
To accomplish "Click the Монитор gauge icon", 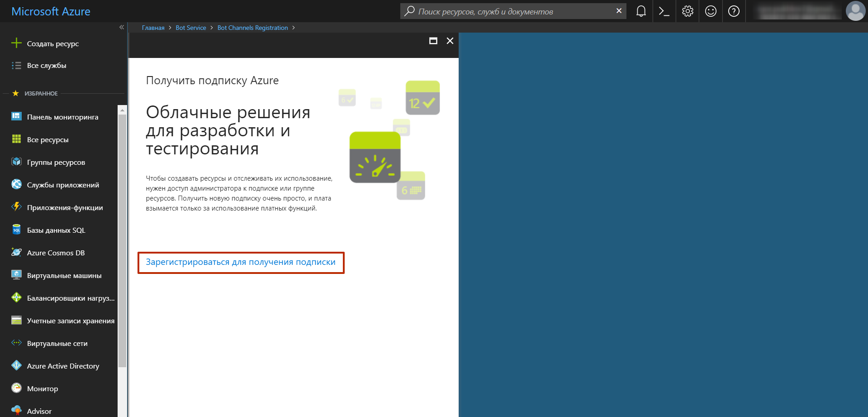I will [x=16, y=388].
